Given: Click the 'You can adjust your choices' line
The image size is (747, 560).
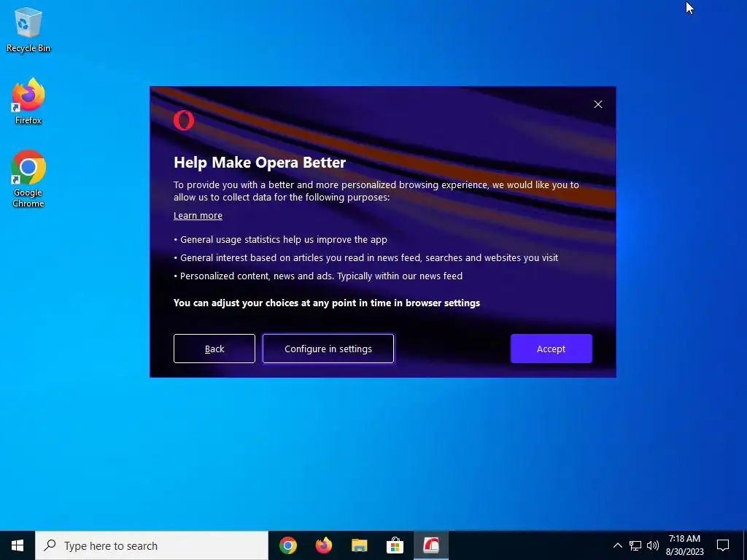Looking at the screenshot, I should click(x=327, y=303).
